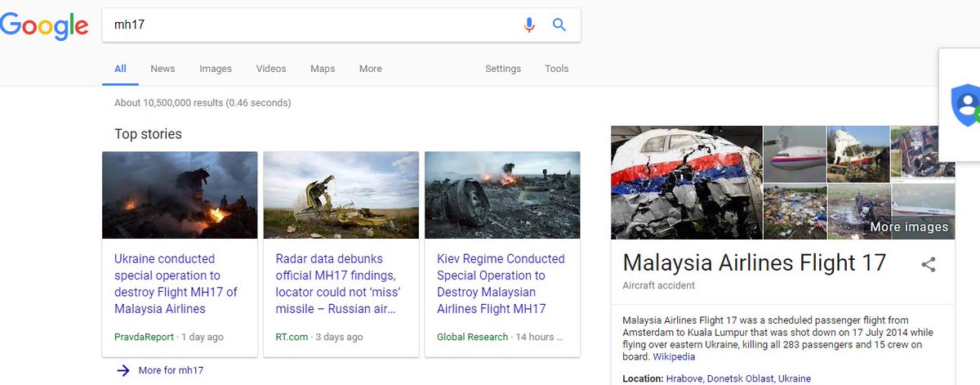980x385 pixels.
Task: Click the Google logo
Action: pyautogui.click(x=43, y=26)
